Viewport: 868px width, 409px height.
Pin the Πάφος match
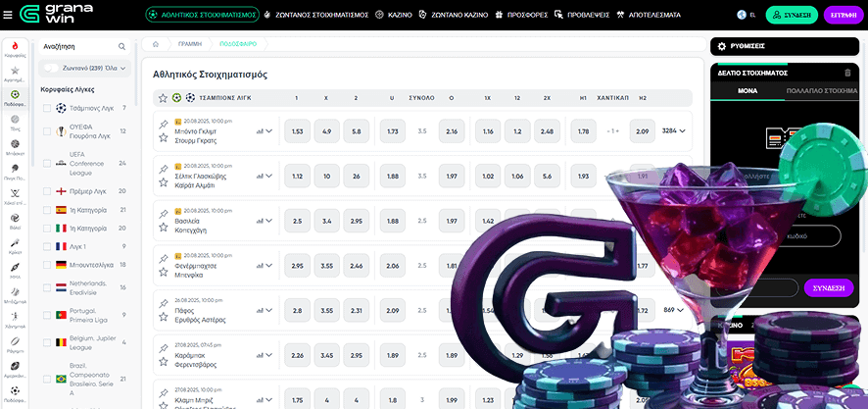pos(164,304)
